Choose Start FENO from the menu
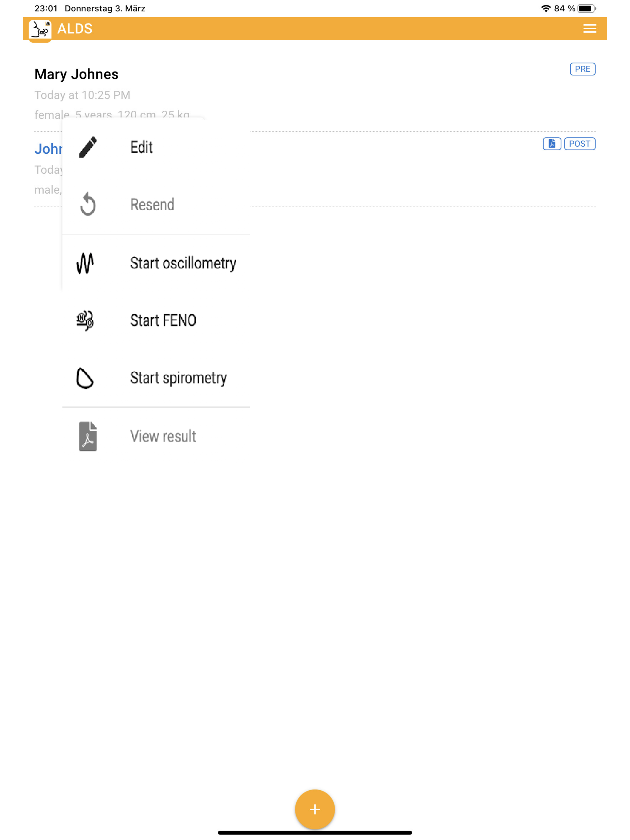630x840 pixels. 156,320
